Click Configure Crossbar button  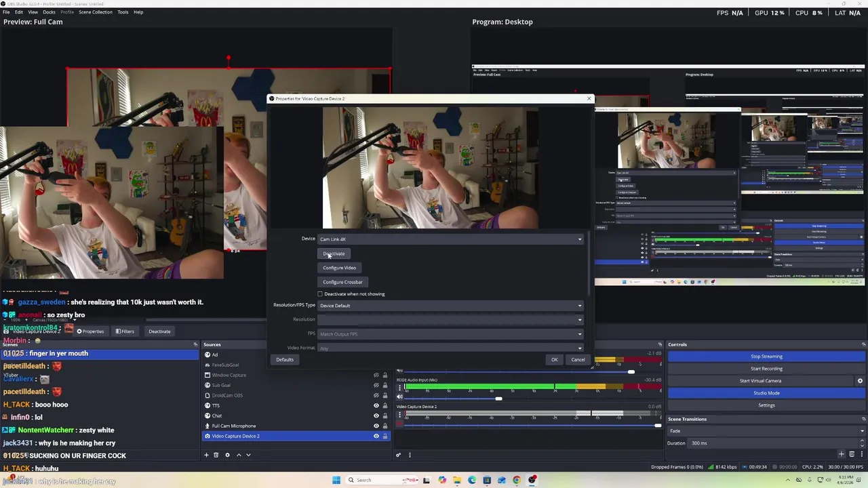pos(342,282)
